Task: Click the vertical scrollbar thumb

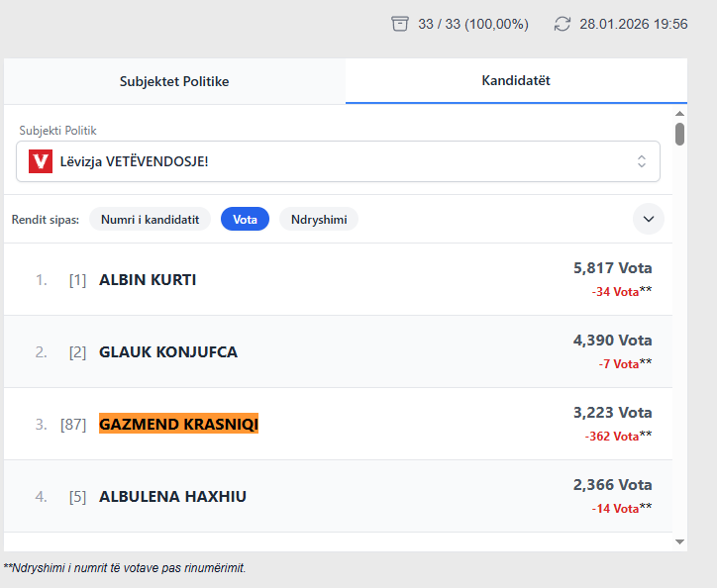Action: pyautogui.click(x=679, y=134)
